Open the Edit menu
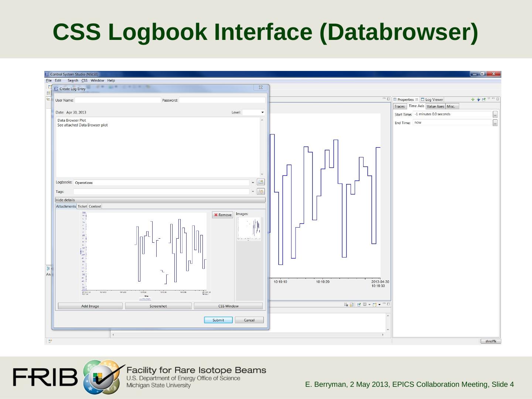Screen dimensions: 532x399 tap(58, 81)
